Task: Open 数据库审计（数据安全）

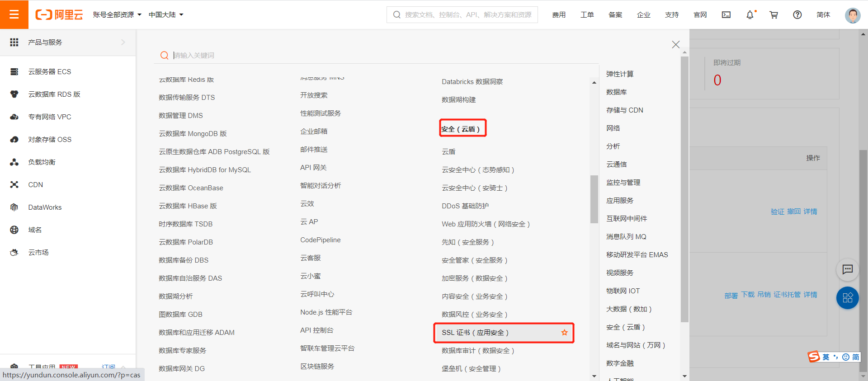Action: (x=478, y=351)
